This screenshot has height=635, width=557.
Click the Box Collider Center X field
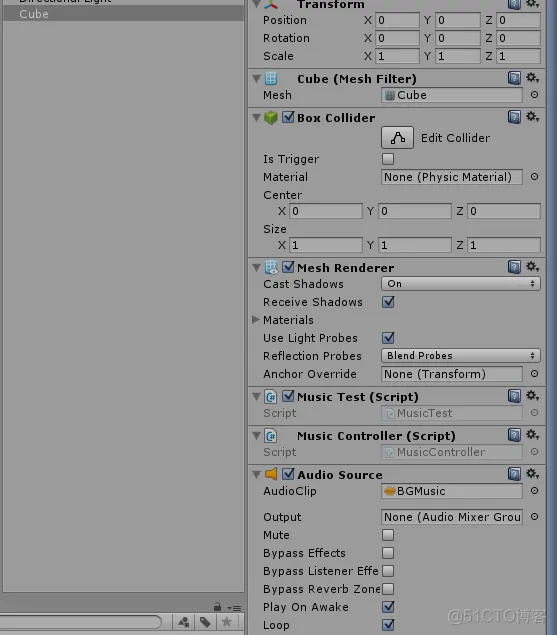pos(326,211)
